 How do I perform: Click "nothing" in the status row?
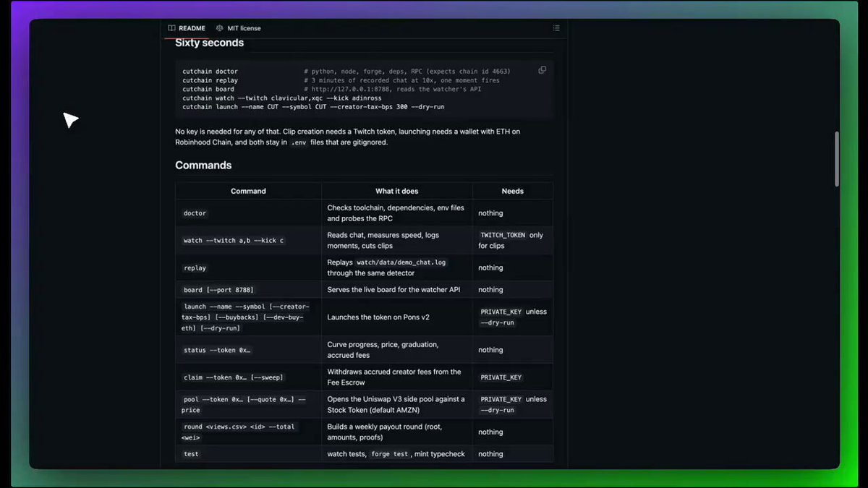pyautogui.click(x=490, y=350)
